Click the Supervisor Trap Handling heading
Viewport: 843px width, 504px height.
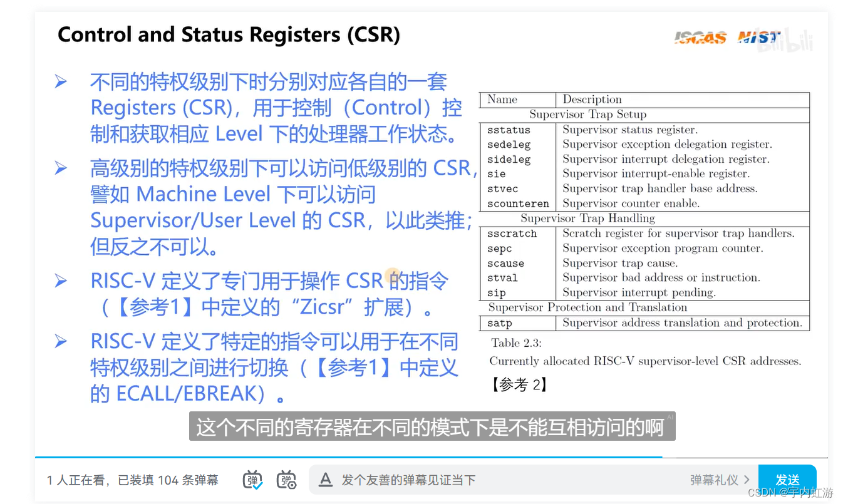tap(587, 219)
